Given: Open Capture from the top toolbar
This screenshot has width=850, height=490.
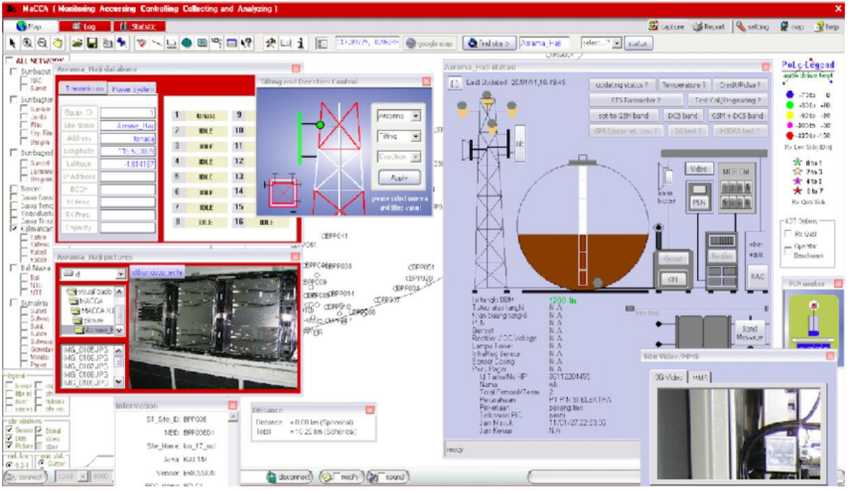Looking at the screenshot, I should tap(665, 27).
